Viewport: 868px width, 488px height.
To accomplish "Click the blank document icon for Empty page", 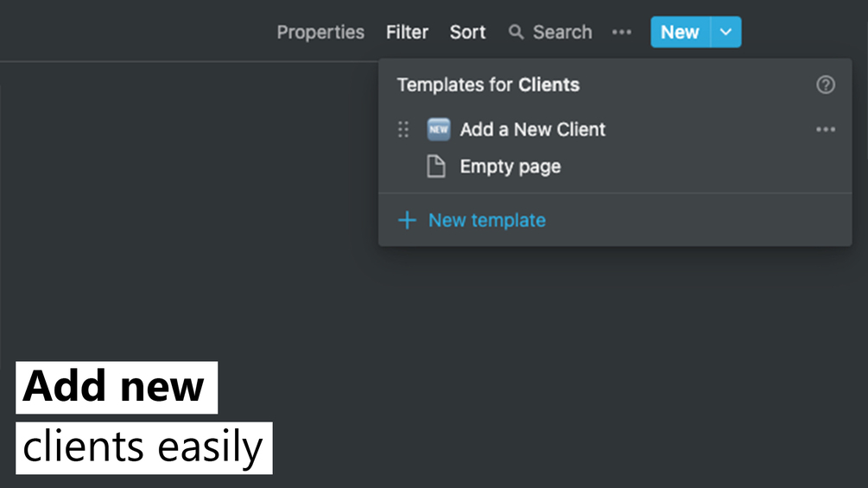I will 437,167.
